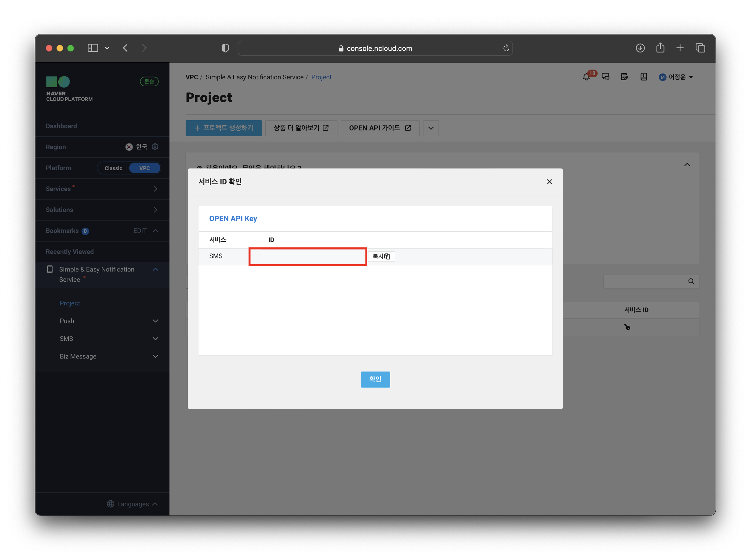Toggle the Safari sidebar

click(93, 48)
